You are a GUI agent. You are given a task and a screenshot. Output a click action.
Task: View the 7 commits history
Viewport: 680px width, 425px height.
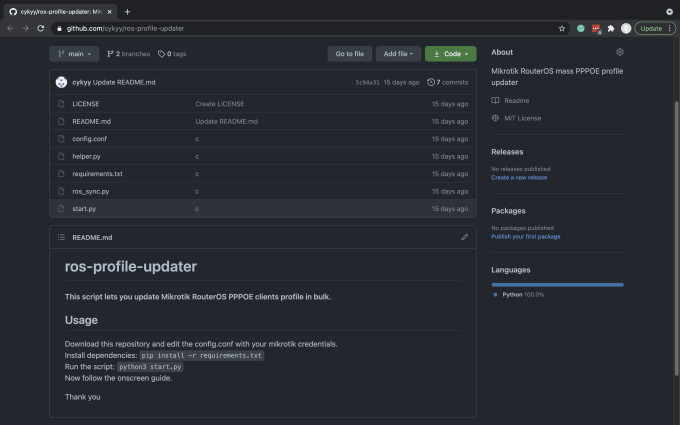tap(448, 82)
